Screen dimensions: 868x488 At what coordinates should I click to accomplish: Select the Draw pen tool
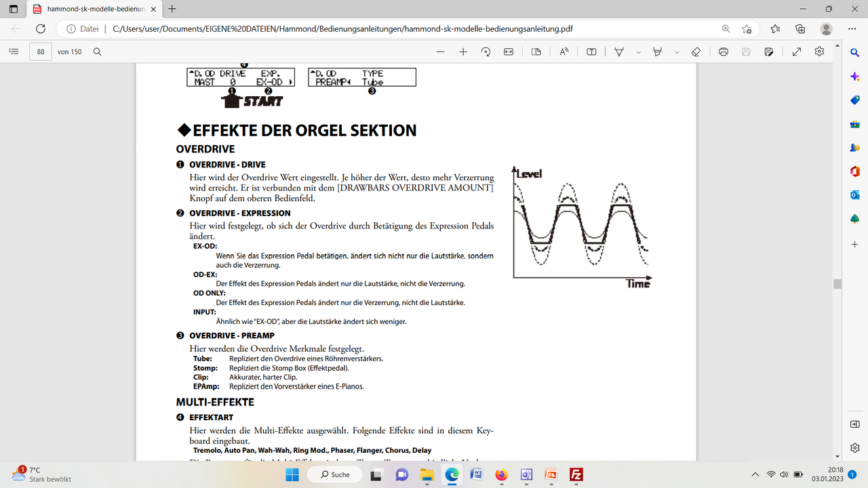(619, 52)
